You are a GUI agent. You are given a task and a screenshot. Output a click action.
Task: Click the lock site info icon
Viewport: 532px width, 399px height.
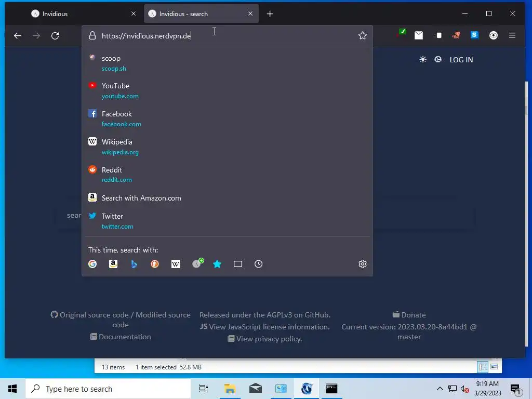(92, 36)
